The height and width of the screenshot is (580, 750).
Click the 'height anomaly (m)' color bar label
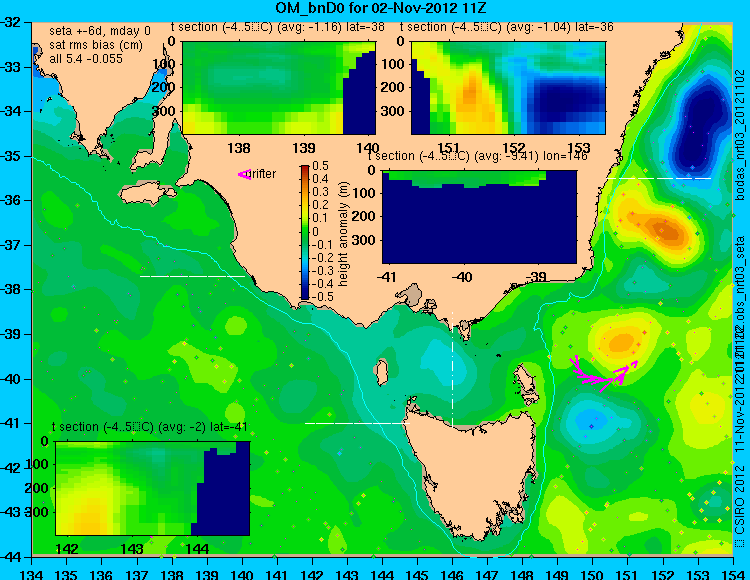click(343, 234)
